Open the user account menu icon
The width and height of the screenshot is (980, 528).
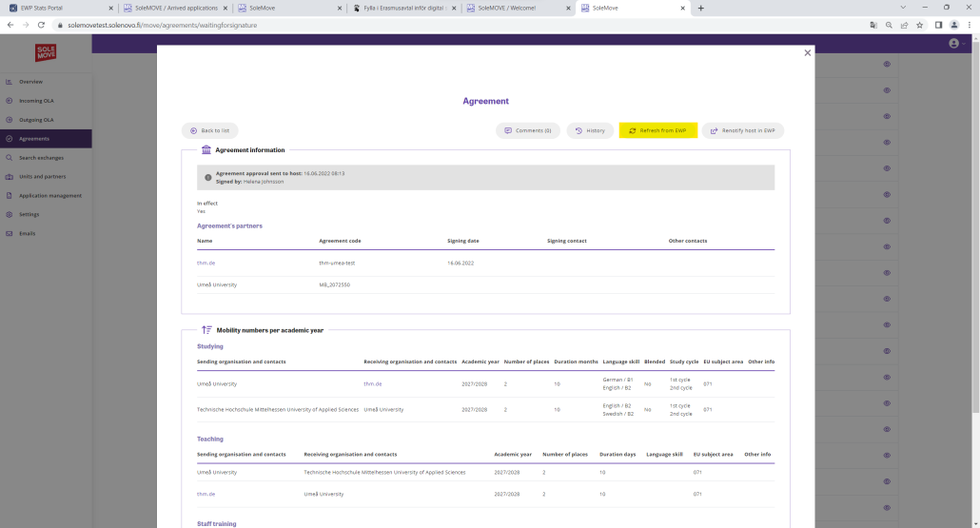953,43
